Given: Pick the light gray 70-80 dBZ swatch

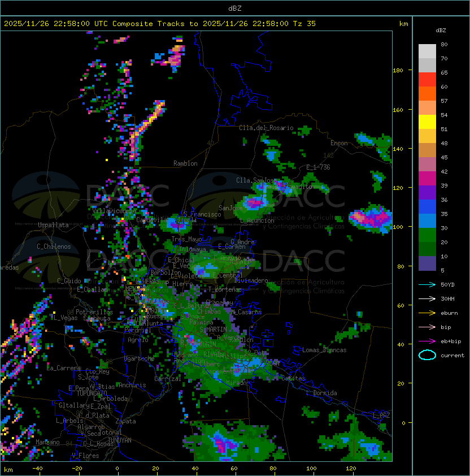Looking at the screenshot, I should pos(427,51).
